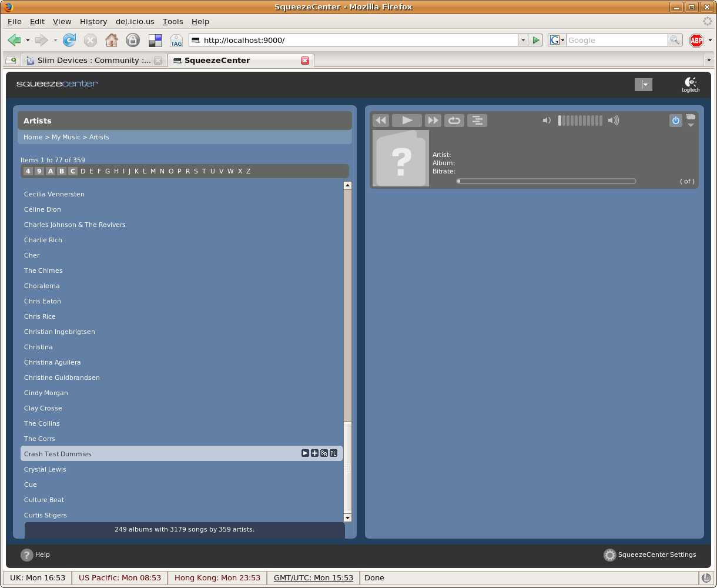Toggle shuffle mode in the player
This screenshot has width=717, height=588.
[x=477, y=121]
